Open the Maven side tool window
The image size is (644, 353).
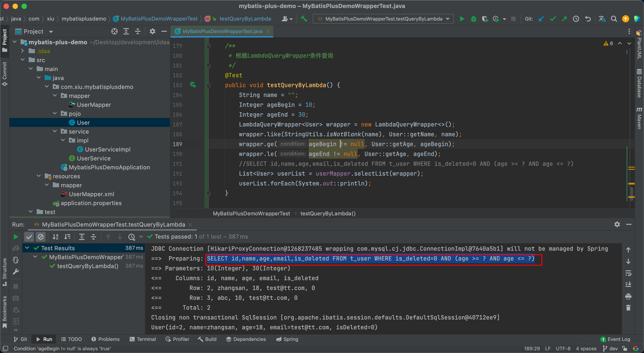click(639, 118)
